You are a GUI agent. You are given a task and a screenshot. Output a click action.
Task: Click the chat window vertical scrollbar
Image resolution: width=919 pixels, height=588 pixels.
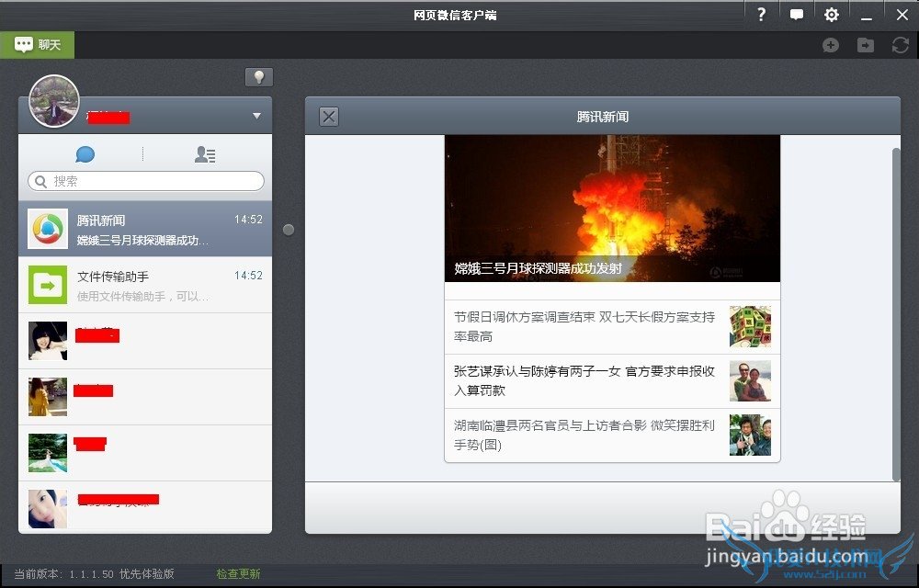click(895, 314)
